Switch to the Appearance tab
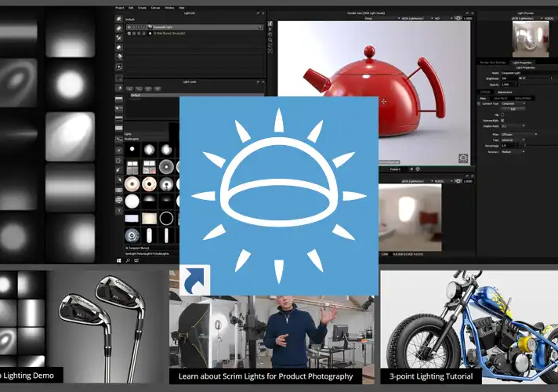558x392 pixels. point(505,93)
